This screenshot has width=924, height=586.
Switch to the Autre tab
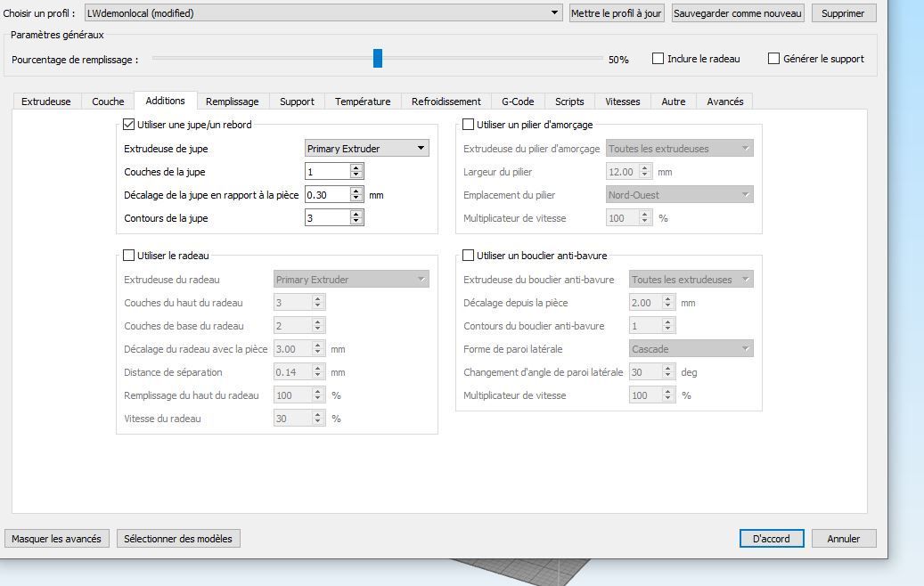(x=674, y=102)
